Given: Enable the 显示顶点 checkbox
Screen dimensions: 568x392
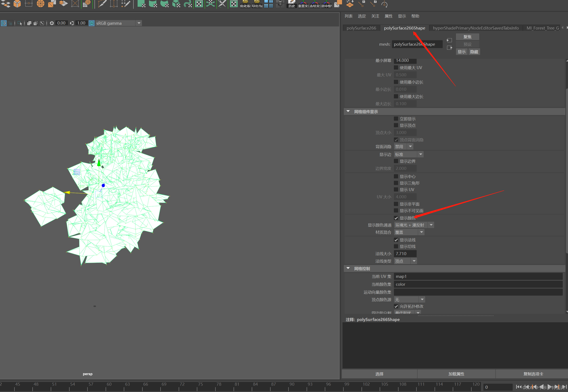Looking at the screenshot, I should point(396,125).
